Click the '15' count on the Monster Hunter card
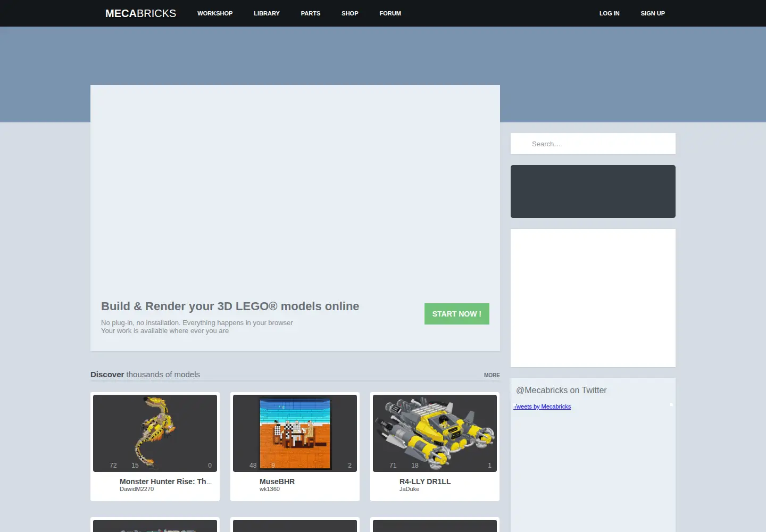This screenshot has width=766, height=532. (135, 465)
